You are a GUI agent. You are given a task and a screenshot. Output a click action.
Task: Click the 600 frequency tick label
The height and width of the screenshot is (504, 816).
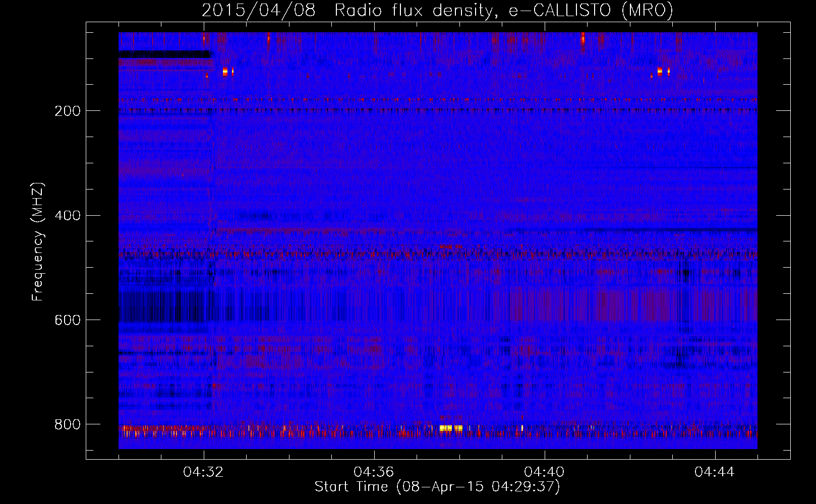(68, 320)
